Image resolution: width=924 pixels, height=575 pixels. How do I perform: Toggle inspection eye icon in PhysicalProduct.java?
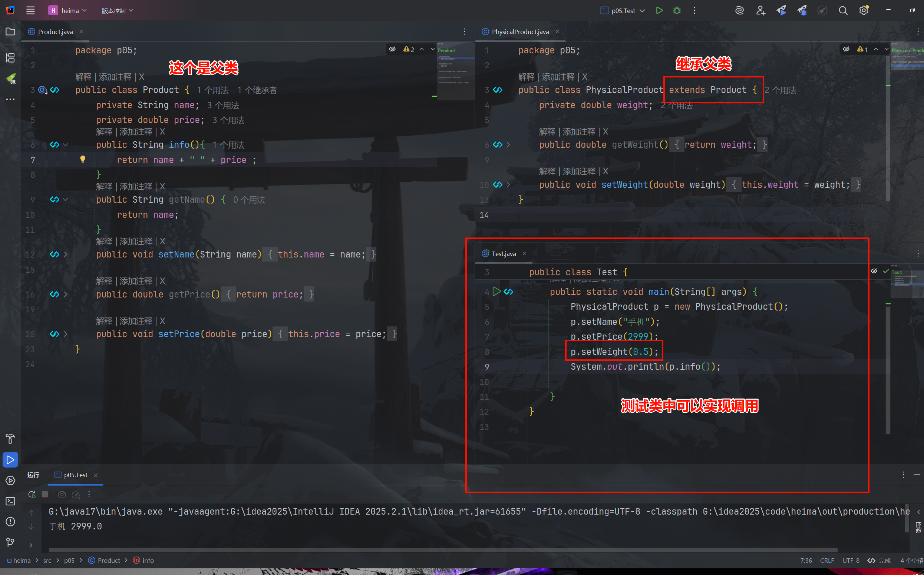(846, 49)
